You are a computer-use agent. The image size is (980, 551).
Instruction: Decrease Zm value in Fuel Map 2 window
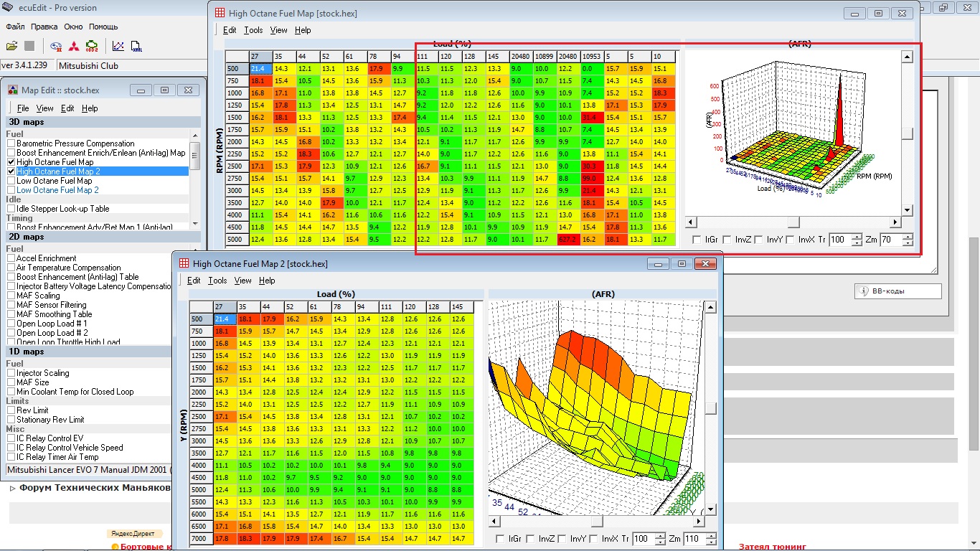(x=712, y=542)
